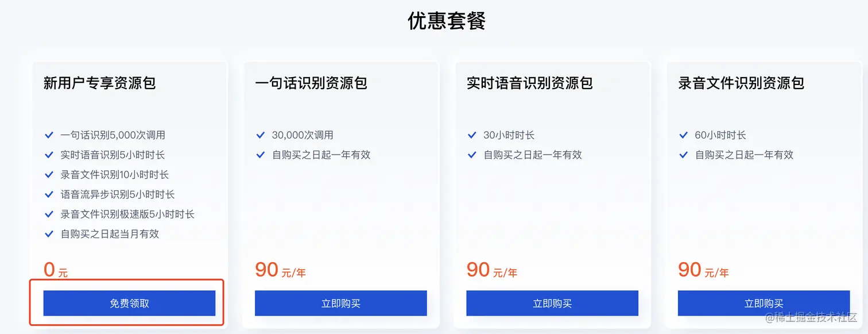Select the 录音文件识别资源包 card title
Viewport: 868px width, 334px height.
click(x=741, y=83)
